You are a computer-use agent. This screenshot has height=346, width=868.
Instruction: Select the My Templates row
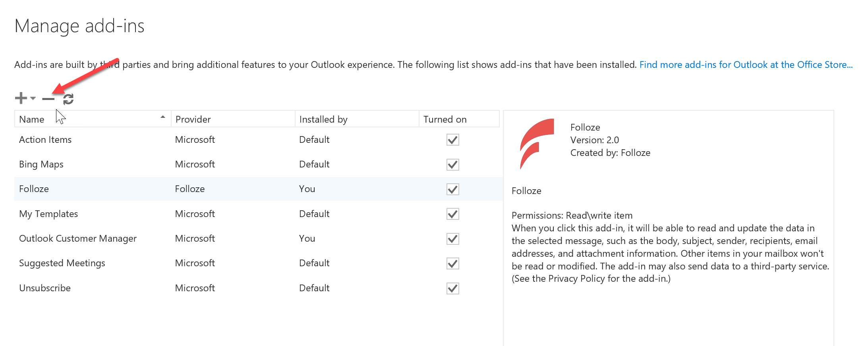click(x=258, y=214)
